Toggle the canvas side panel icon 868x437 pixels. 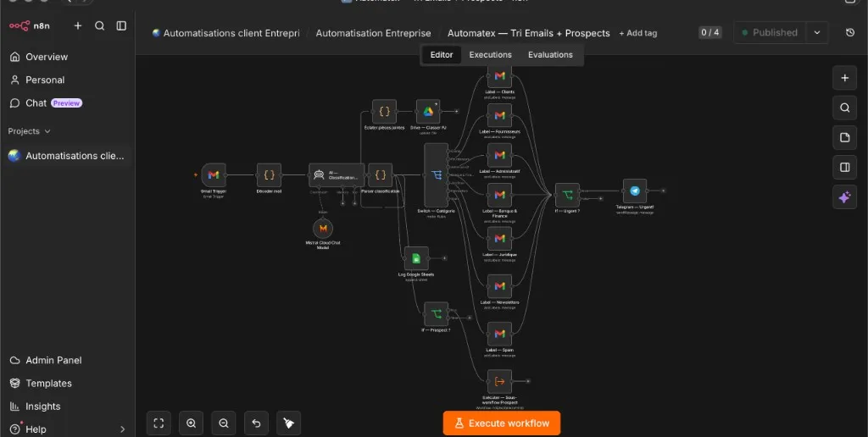pyautogui.click(x=845, y=167)
